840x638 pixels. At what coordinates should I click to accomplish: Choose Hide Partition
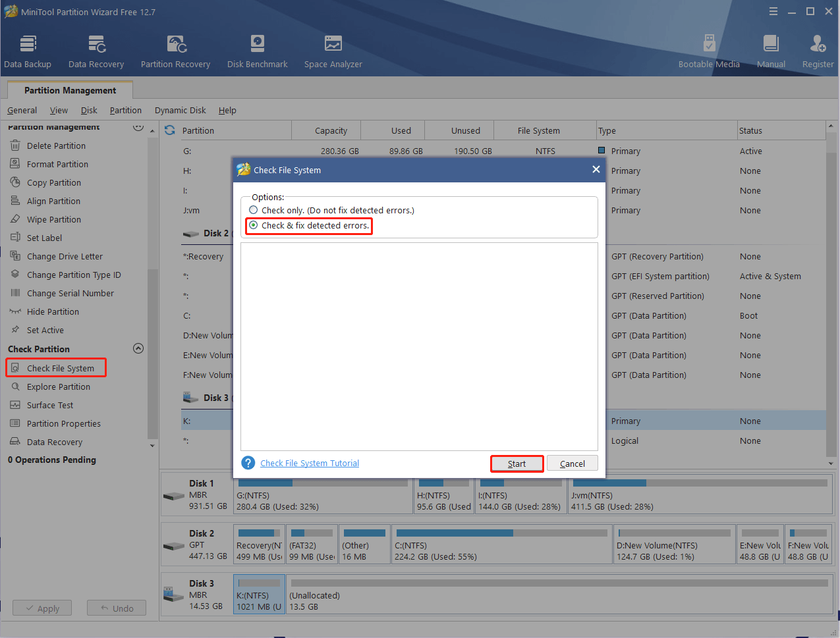(53, 312)
